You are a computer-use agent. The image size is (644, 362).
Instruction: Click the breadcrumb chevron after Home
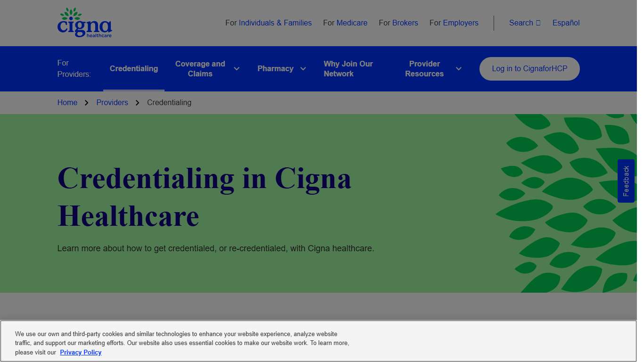(86, 102)
